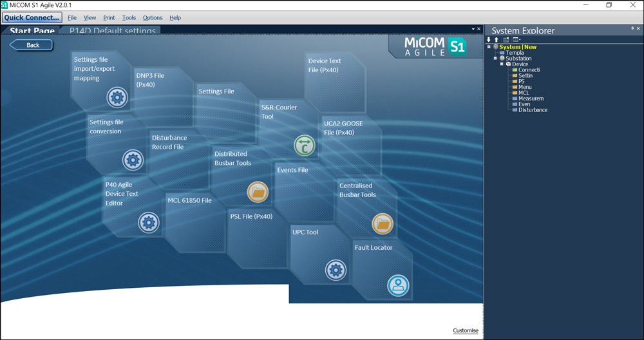Close the active document tab with the X
This screenshot has height=340, width=644.
point(478,29)
